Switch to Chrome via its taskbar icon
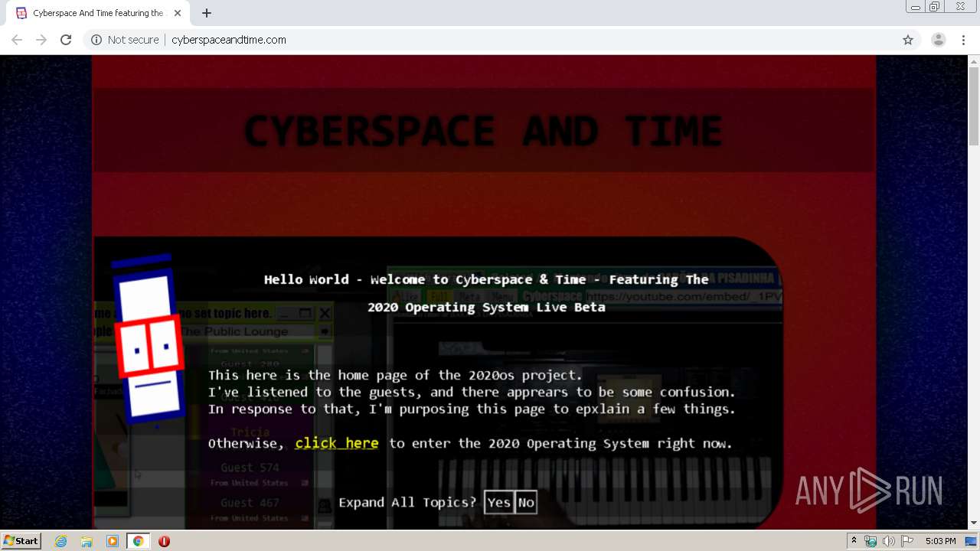Screen dimensions: 980x551 point(138,541)
